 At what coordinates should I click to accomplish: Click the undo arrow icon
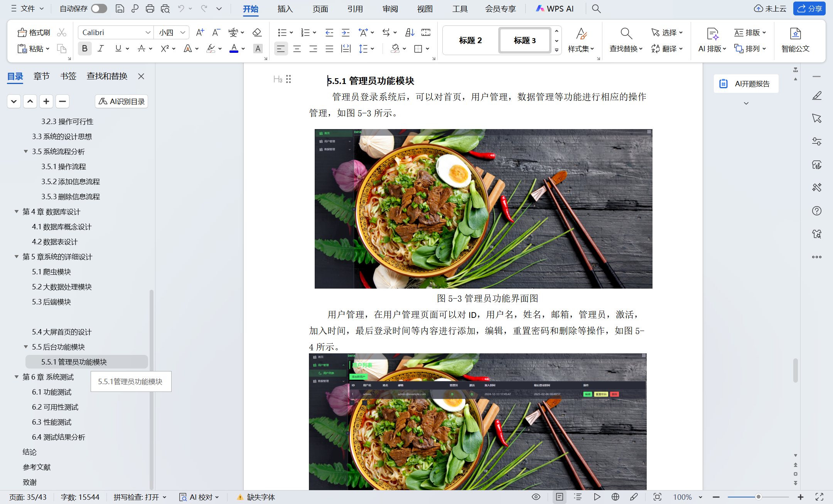(181, 8)
